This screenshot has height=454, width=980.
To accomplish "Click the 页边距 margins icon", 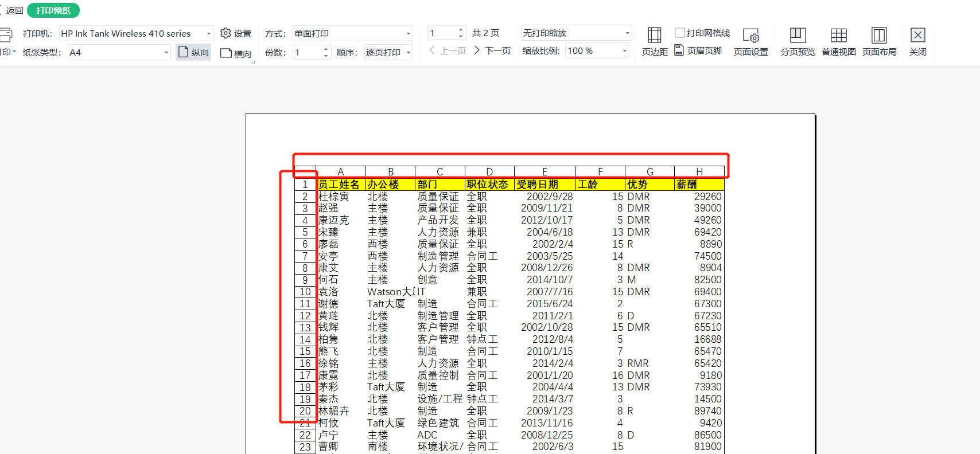I will click(x=654, y=36).
